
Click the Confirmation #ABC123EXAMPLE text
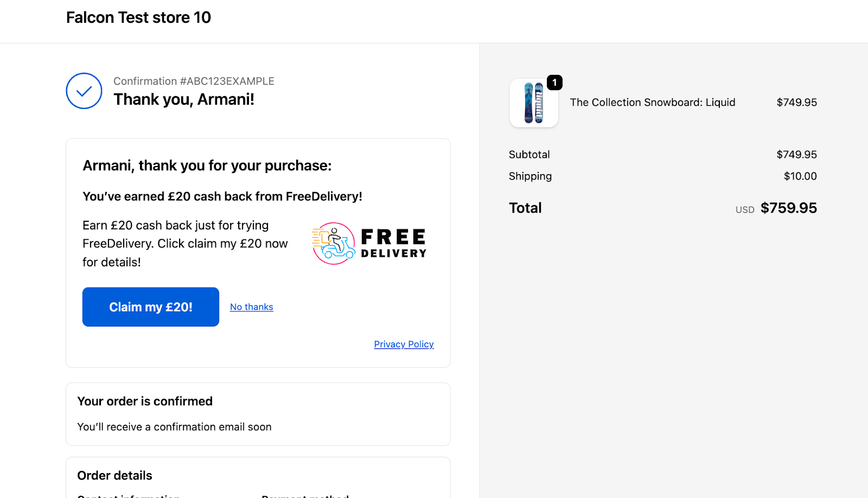(194, 81)
